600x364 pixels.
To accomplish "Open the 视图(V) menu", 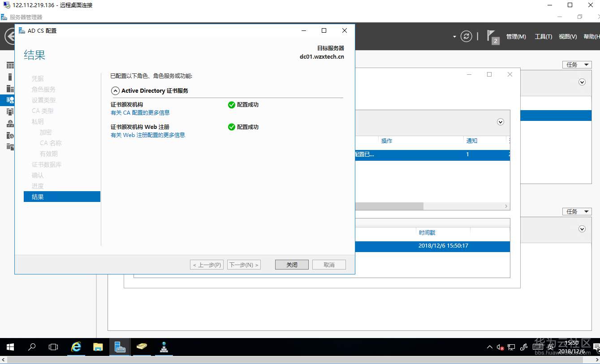I will pos(568,37).
